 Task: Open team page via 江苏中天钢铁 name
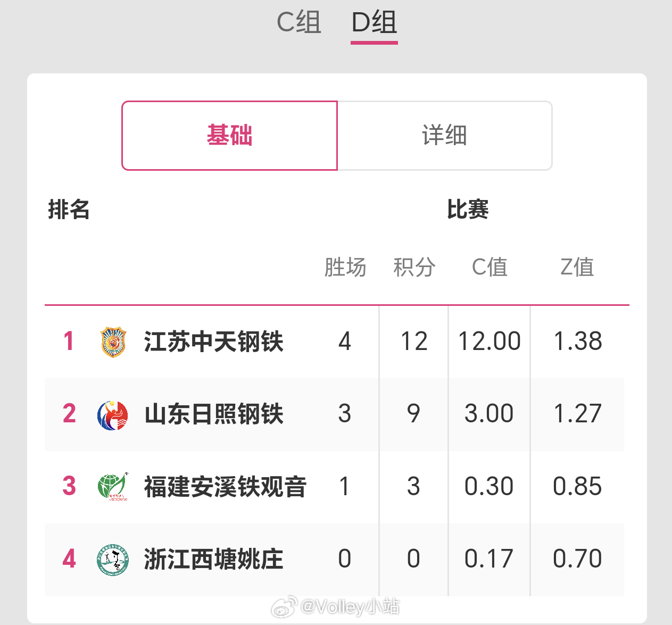coord(213,342)
